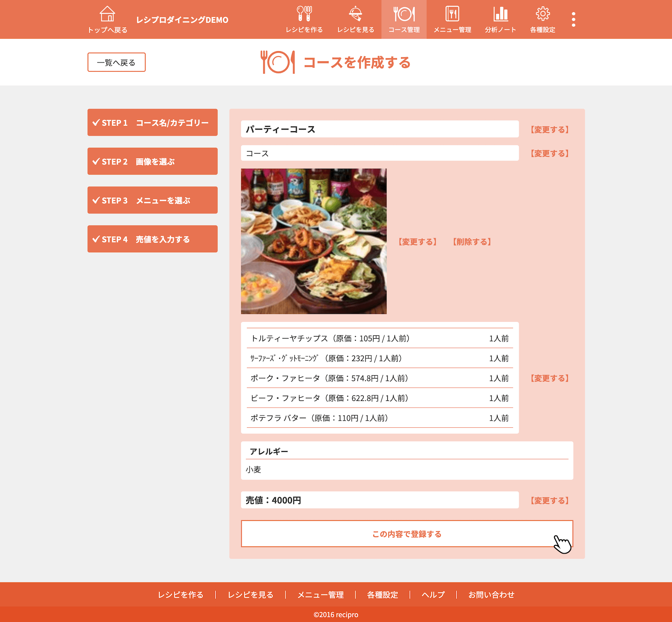
Task: Click the home icon to return to top
Action: [x=108, y=15]
